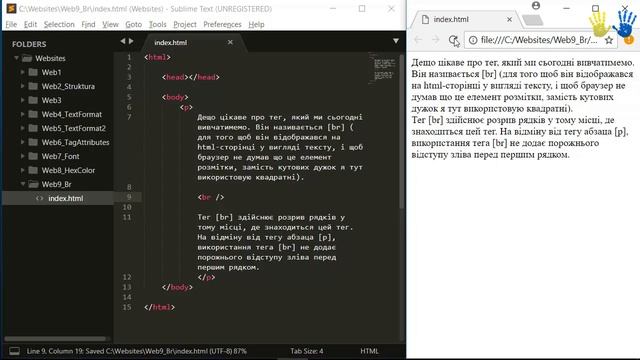This screenshot has width=640, height=360.
Task: Go to previous tab with left arrow
Action: (x=122, y=41)
